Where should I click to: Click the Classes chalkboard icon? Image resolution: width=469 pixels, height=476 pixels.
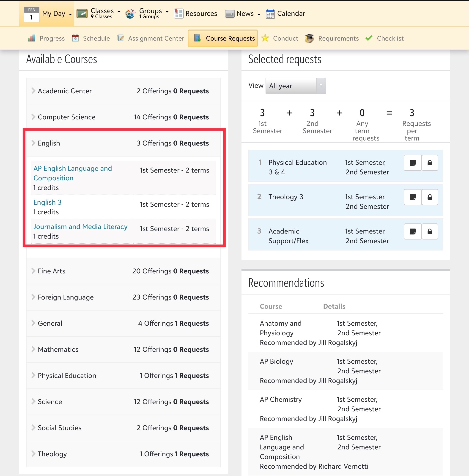click(x=82, y=14)
